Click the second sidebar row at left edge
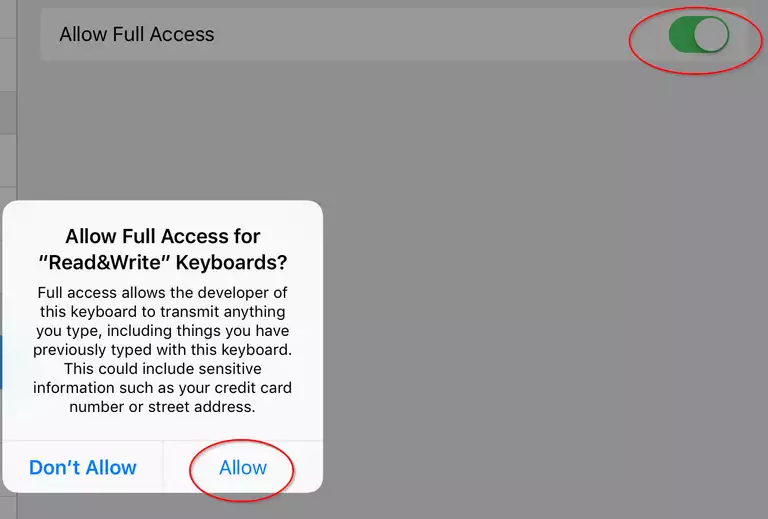The height and width of the screenshot is (519, 768). 8,65
